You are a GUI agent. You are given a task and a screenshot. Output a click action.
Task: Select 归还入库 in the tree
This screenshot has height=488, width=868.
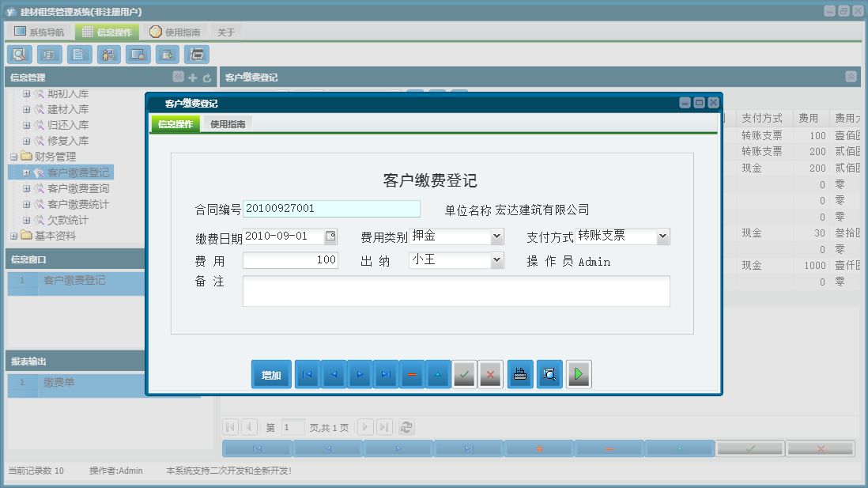(x=68, y=125)
